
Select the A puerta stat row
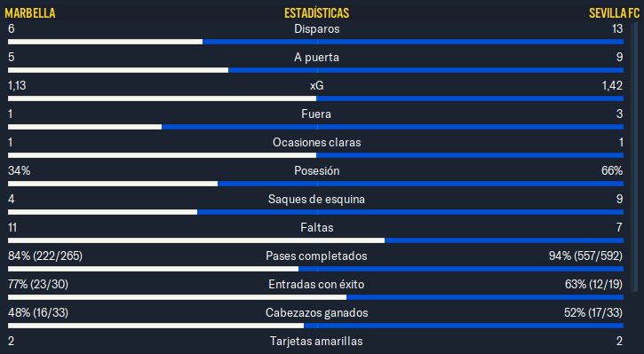315,61
